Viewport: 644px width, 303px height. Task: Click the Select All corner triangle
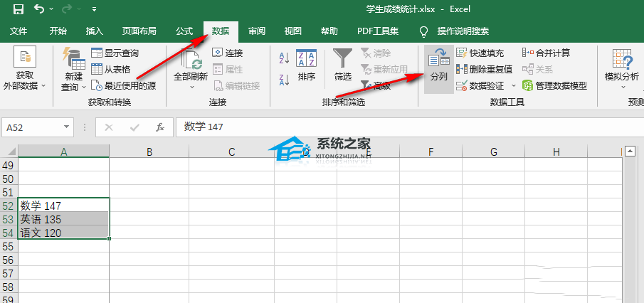11,151
